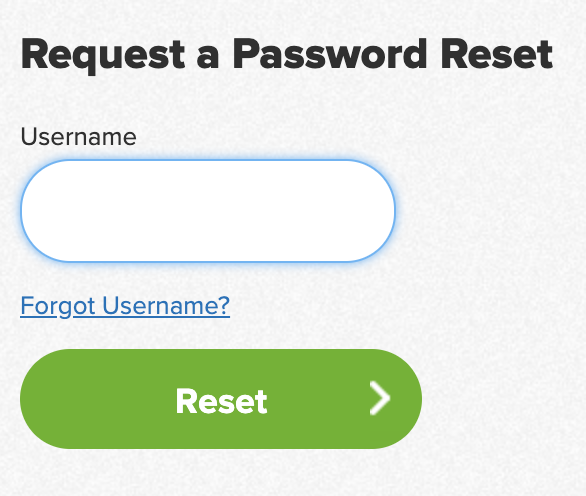Click the word Password in the heading
This screenshot has height=496, width=586.
click(330, 54)
